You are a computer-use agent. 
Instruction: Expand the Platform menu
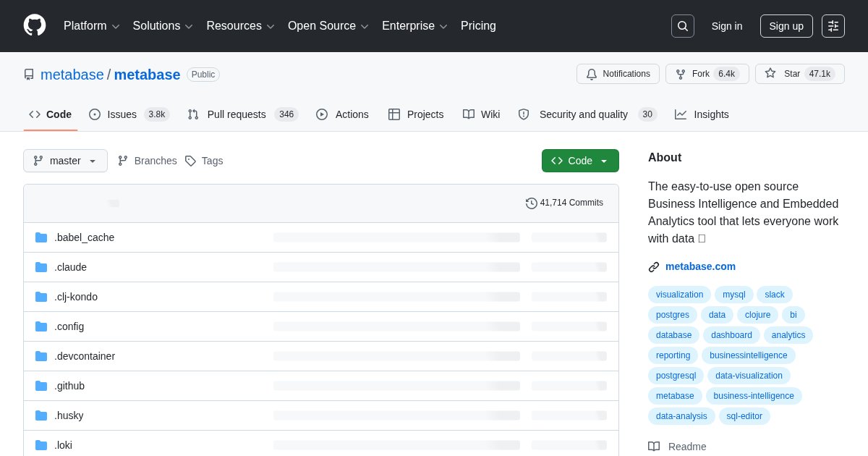[92, 26]
